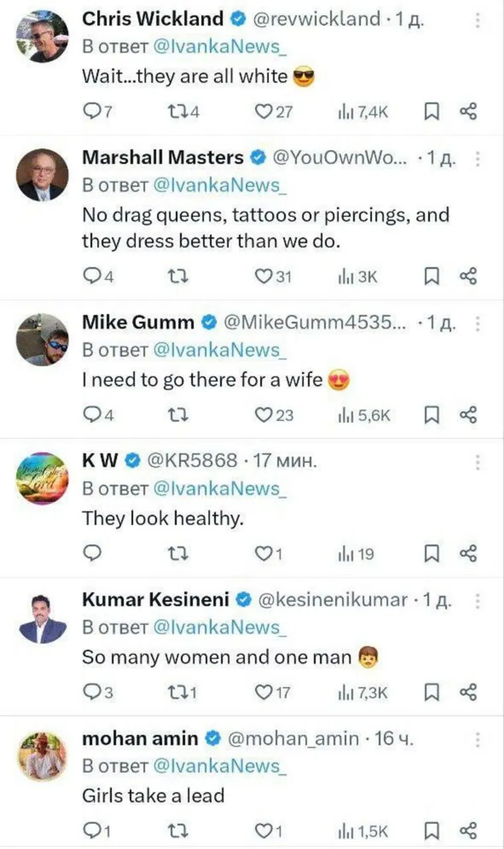Open mohan amin's profile picture
Image resolution: width=504 pixels, height=849 pixels.
click(42, 756)
